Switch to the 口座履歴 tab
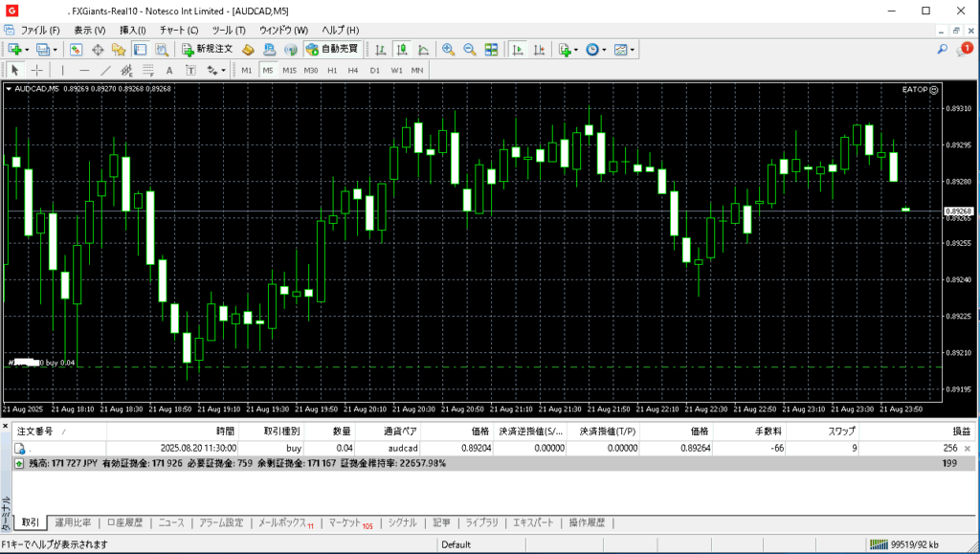Screen dimensions: 980x554 (124, 522)
